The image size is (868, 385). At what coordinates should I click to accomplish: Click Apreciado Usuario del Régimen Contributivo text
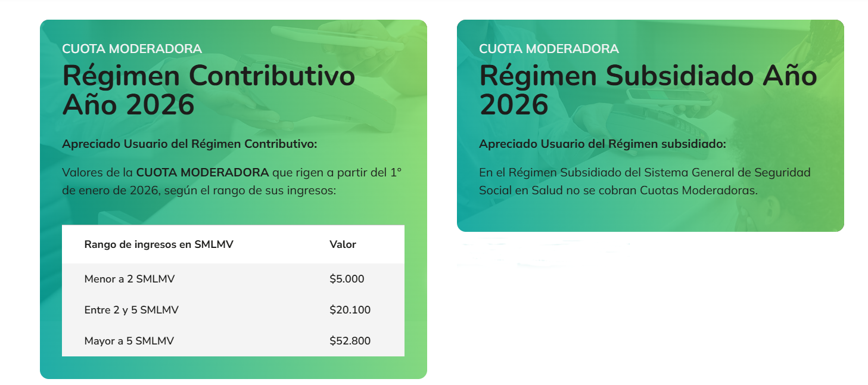189,144
